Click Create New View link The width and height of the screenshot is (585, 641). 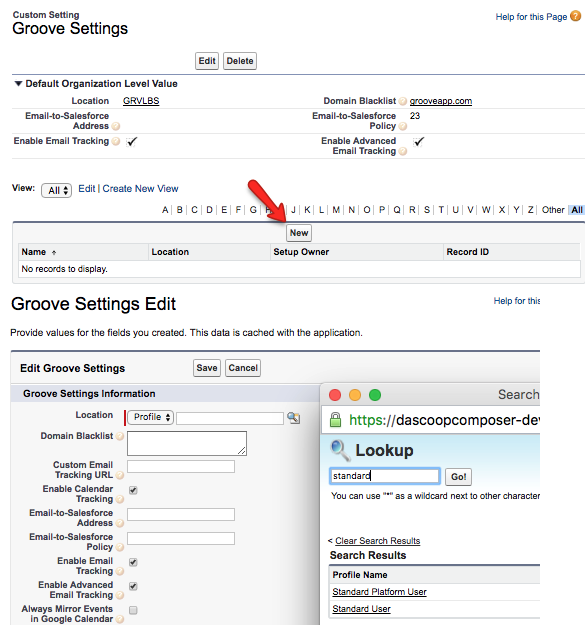pos(140,189)
